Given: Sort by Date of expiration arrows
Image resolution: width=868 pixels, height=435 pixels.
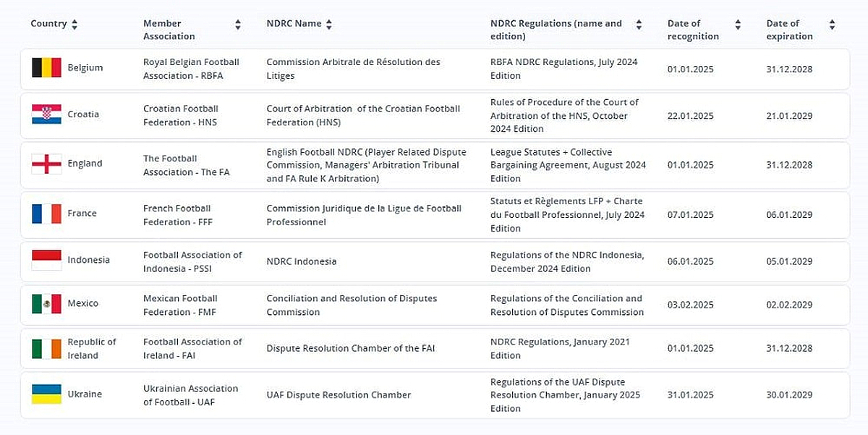Looking at the screenshot, I should [x=832, y=25].
